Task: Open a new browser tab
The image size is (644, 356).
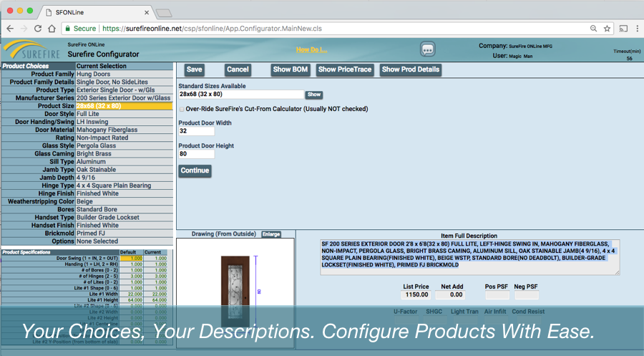Action: point(164,13)
